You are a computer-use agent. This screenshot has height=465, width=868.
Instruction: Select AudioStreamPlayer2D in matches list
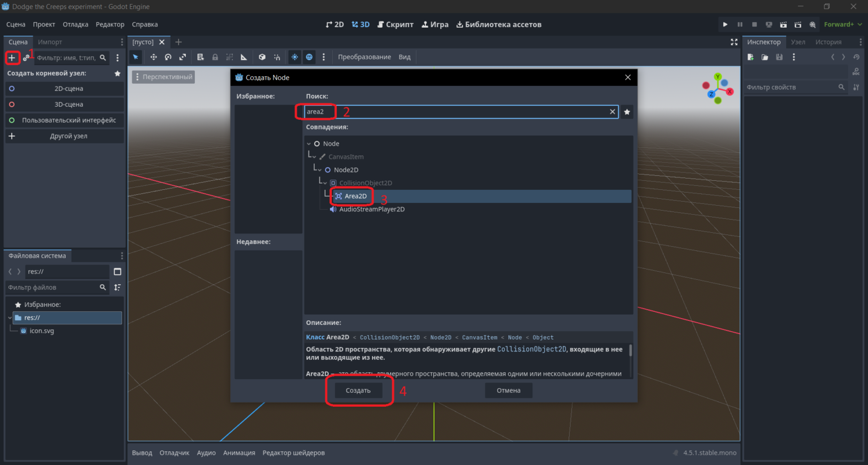coord(372,209)
